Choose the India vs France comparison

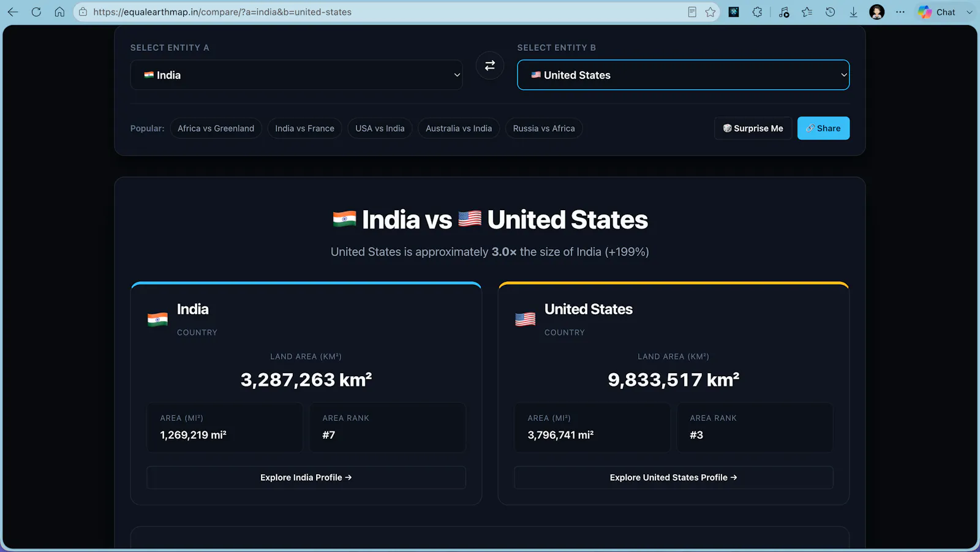tap(304, 128)
